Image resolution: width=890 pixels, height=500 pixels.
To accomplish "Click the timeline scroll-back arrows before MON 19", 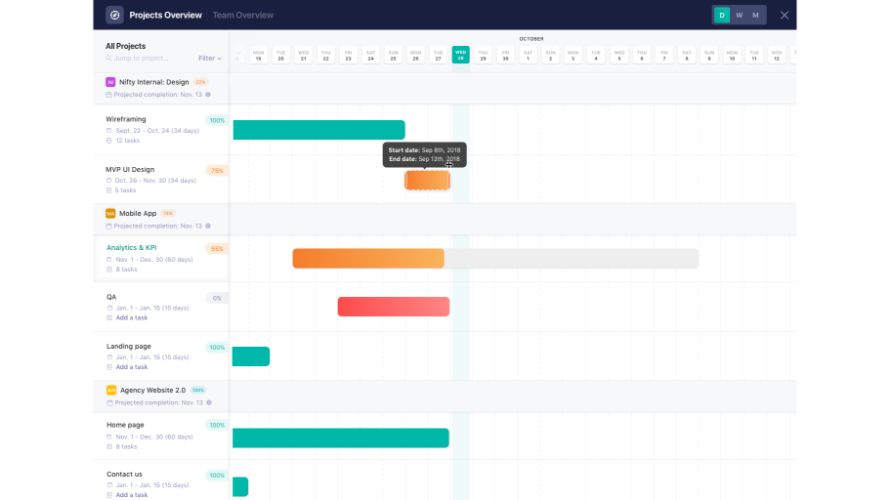I will coord(238,56).
